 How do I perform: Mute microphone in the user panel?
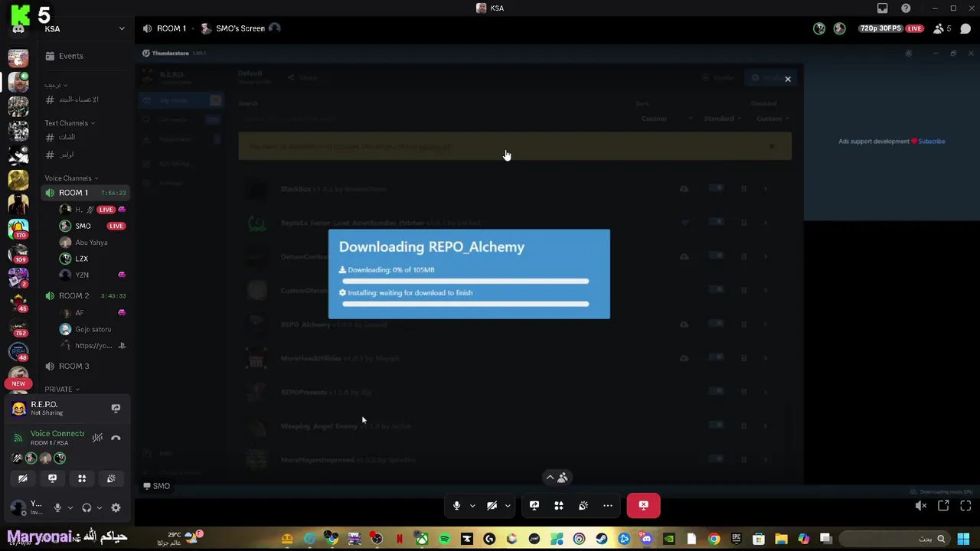[x=57, y=508]
